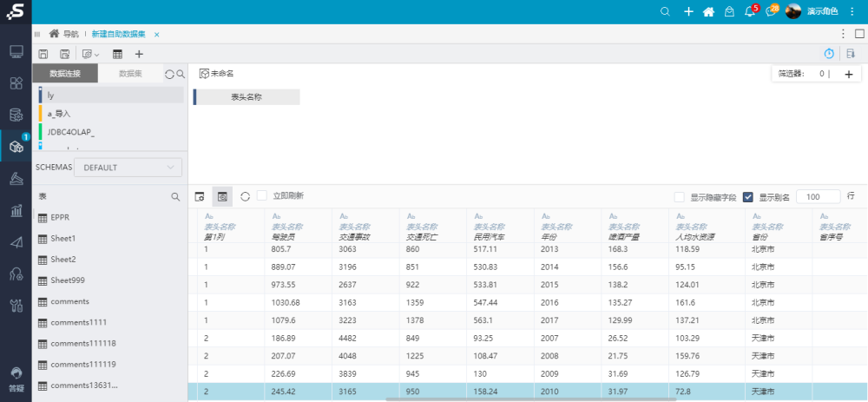Switch to the 导航 tab

[x=70, y=34]
